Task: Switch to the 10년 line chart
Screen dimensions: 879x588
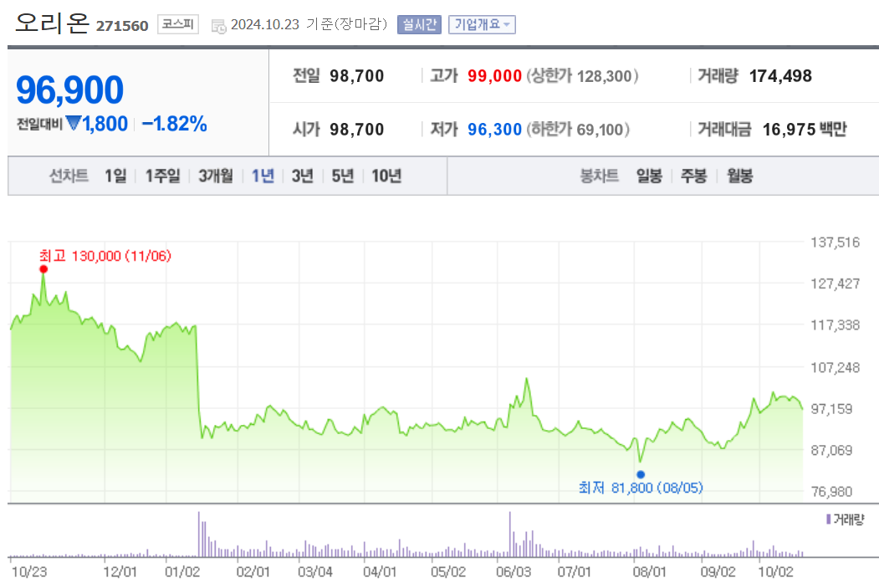Action: click(x=386, y=176)
